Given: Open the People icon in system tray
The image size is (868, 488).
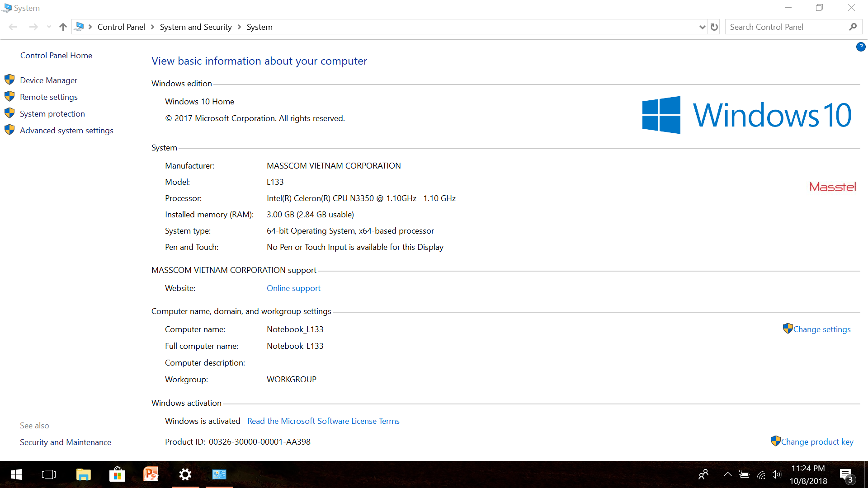Looking at the screenshot, I should (x=703, y=474).
